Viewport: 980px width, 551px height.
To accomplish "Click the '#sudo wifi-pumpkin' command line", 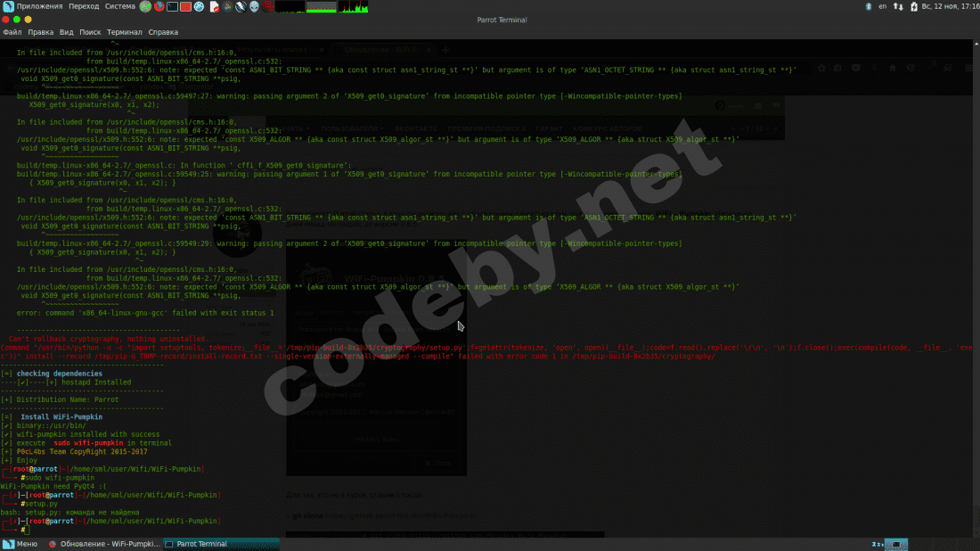I will tap(58, 478).
